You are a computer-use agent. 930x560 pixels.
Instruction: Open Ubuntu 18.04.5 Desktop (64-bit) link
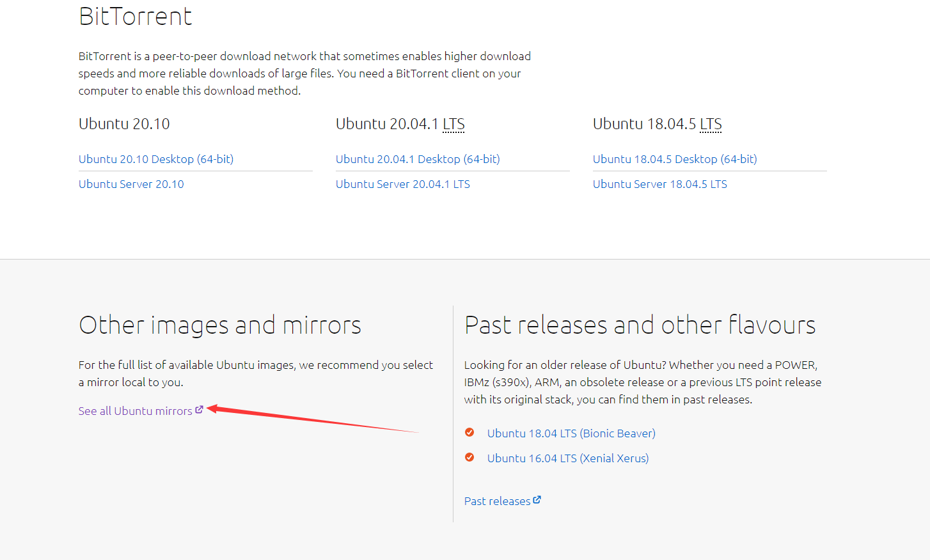(x=675, y=159)
